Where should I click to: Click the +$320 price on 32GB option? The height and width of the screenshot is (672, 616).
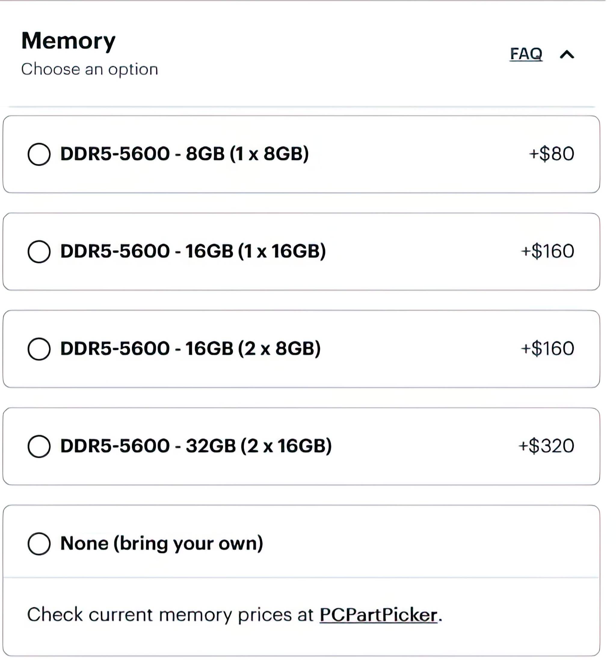coord(546,446)
